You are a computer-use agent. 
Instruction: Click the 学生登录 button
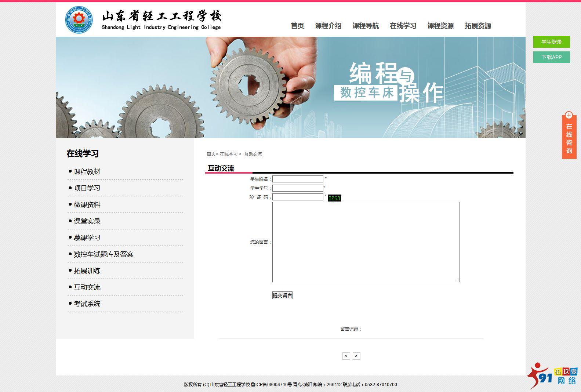(x=551, y=42)
